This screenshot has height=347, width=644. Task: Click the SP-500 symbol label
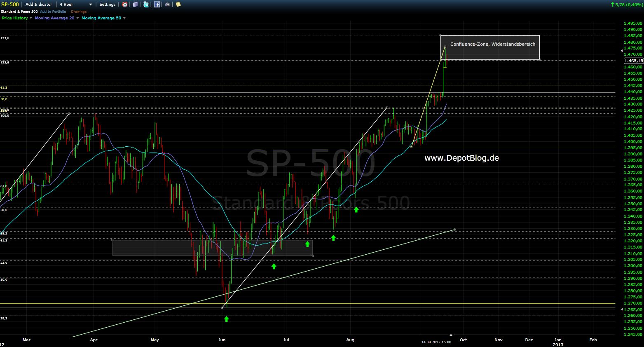click(10, 5)
